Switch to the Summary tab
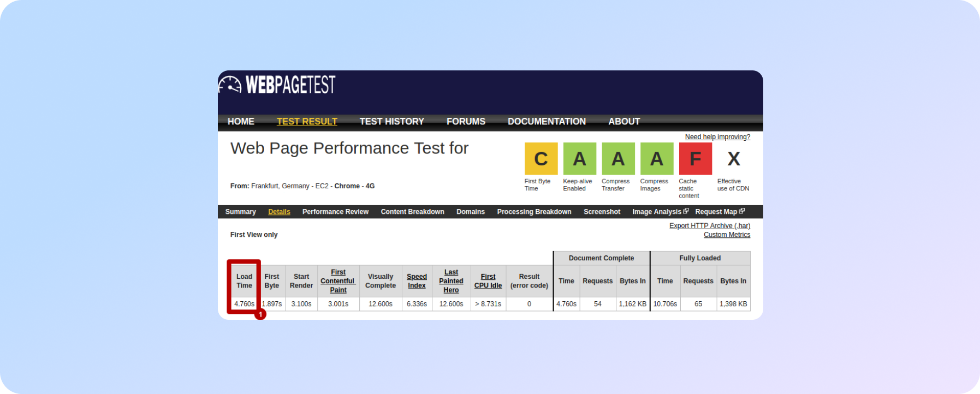This screenshot has height=394, width=980. point(240,212)
